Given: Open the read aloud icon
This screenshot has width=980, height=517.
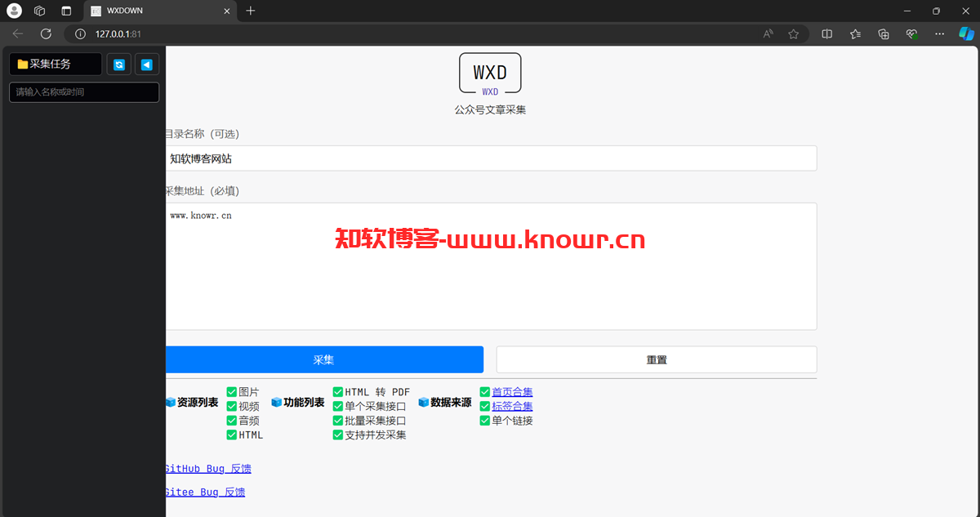Looking at the screenshot, I should point(768,33).
